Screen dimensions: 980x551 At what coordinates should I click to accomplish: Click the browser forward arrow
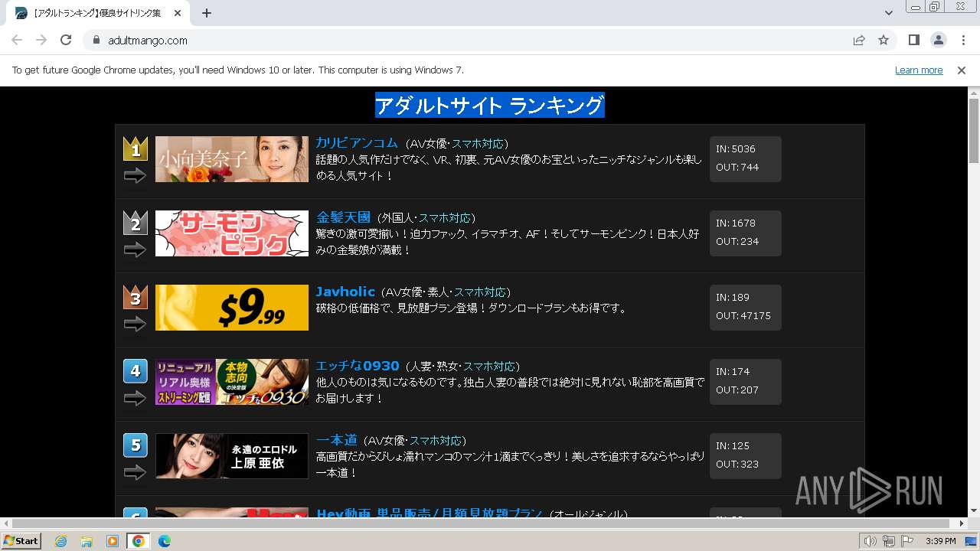click(41, 40)
